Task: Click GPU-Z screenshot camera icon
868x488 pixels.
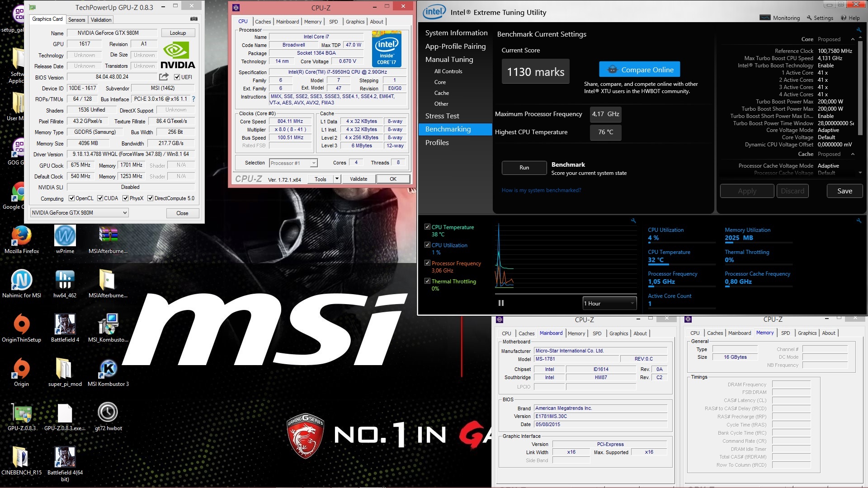Action: pyautogui.click(x=194, y=19)
